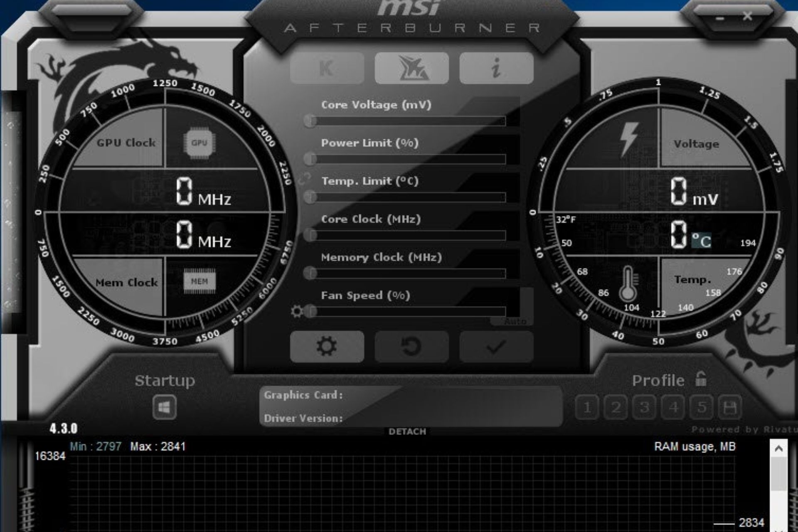Click the GPU chip icon in gauge

tap(199, 143)
